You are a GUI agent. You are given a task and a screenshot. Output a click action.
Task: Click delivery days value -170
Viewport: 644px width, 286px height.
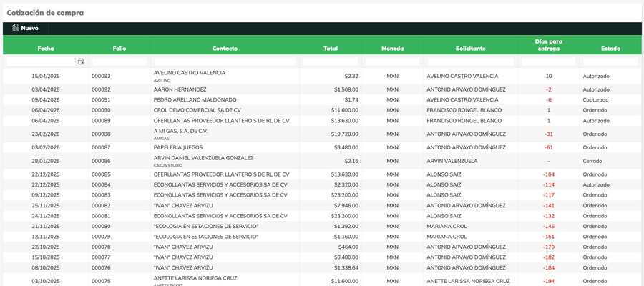click(549, 247)
